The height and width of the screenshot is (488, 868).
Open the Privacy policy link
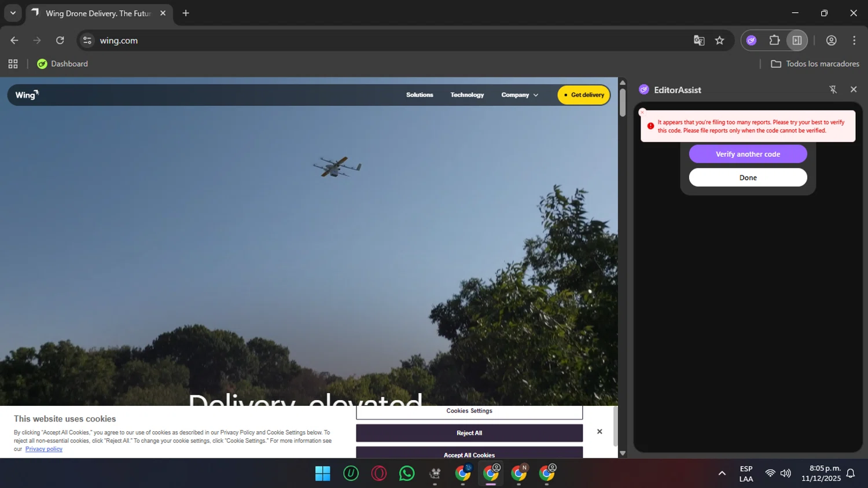click(44, 449)
